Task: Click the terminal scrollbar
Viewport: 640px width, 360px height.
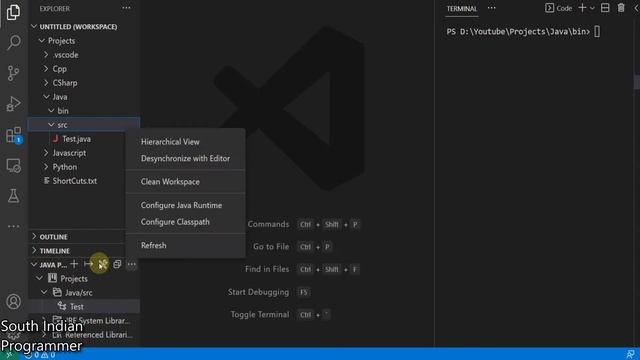Action: [x=637, y=81]
